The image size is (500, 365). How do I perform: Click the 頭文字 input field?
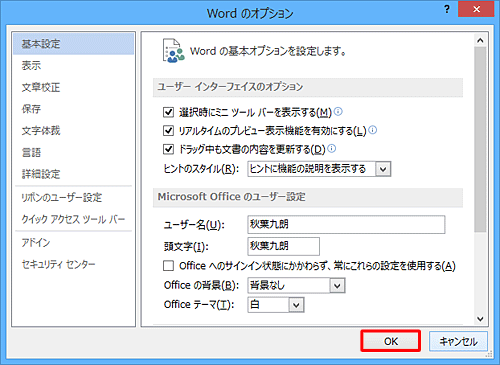coord(284,246)
